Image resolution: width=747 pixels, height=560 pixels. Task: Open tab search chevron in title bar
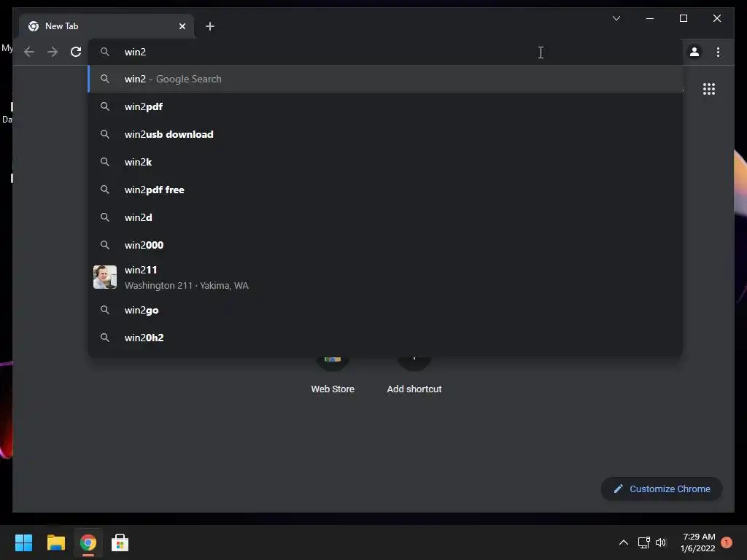616,18
